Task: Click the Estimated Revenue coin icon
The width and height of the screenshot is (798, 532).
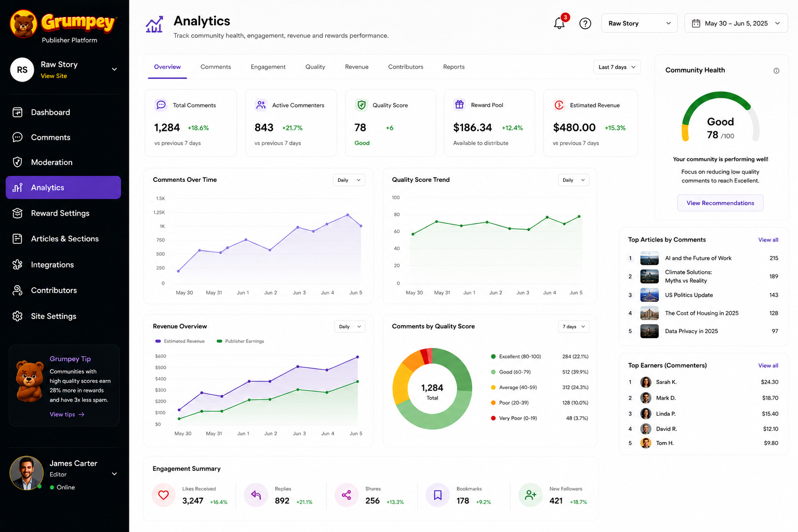Action: point(559,105)
